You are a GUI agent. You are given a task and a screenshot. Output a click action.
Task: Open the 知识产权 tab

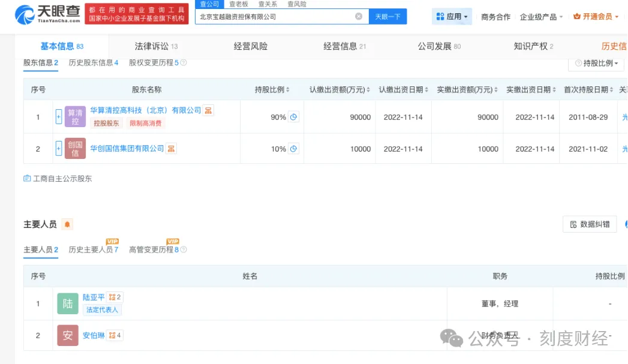tap(533, 46)
